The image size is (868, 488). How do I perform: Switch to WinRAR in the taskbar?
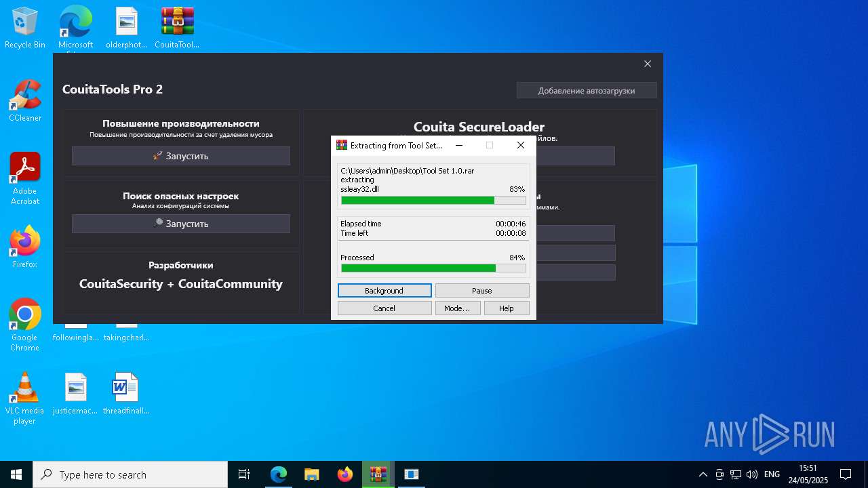coord(378,474)
